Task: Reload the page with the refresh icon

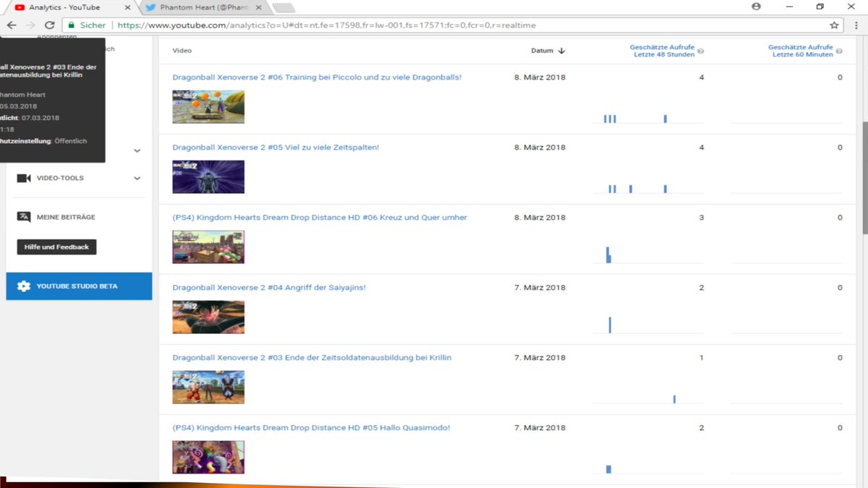Action: pos(49,25)
